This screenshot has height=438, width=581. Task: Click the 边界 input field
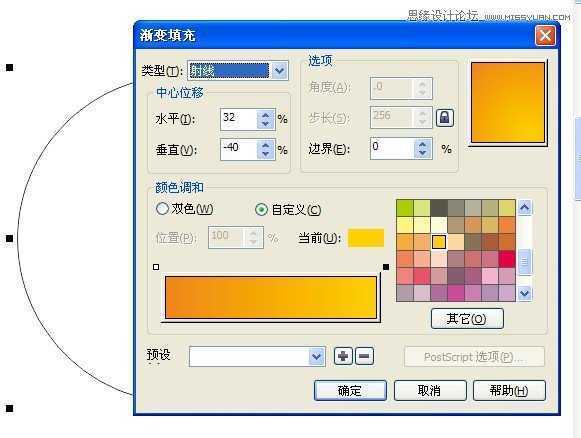point(392,149)
